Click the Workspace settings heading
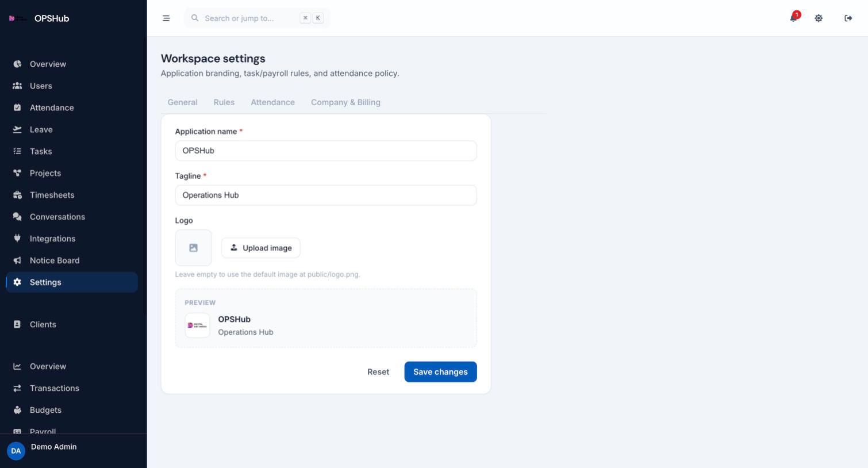This screenshot has width=868, height=468. [213, 59]
